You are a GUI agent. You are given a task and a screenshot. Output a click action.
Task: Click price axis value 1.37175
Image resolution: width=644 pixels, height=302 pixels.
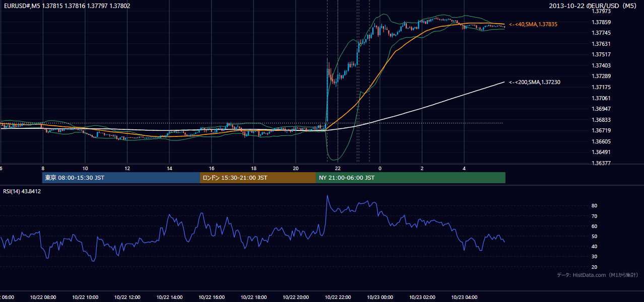tap(601, 87)
